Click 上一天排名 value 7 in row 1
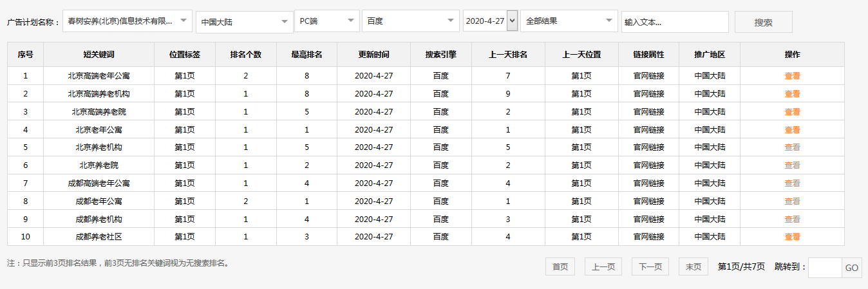The width and height of the screenshot is (868, 289). tap(508, 76)
